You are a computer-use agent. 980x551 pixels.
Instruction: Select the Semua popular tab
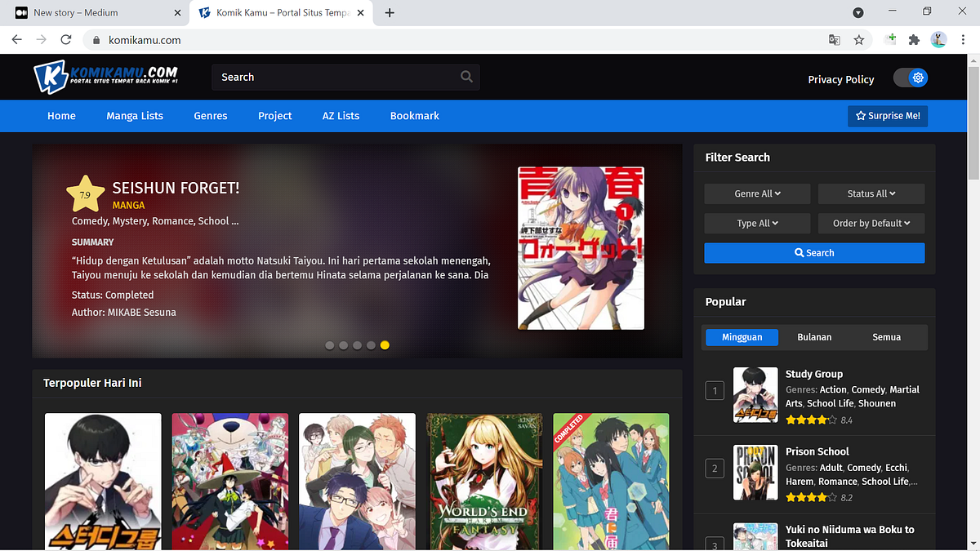point(886,337)
